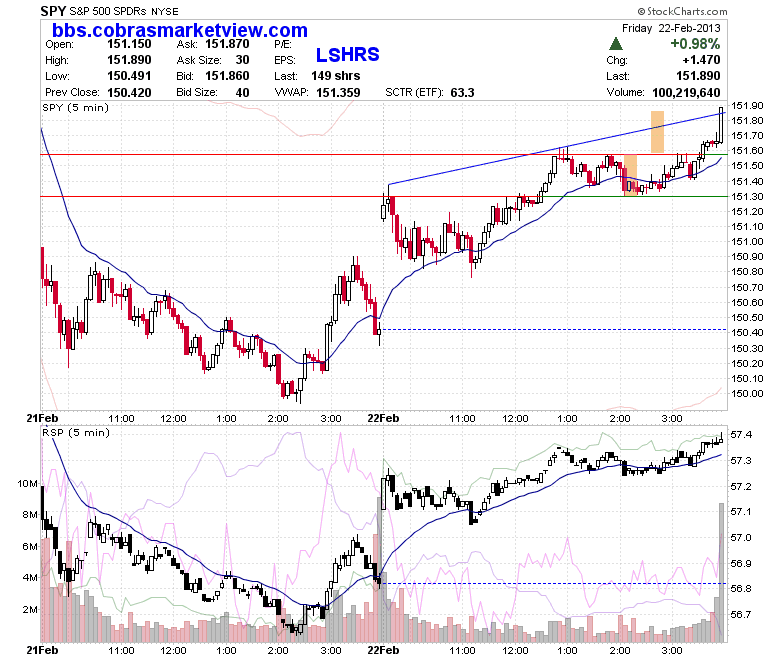The image size is (780, 659).
Task: Click the +0.98% percent change value
Action: (x=695, y=44)
